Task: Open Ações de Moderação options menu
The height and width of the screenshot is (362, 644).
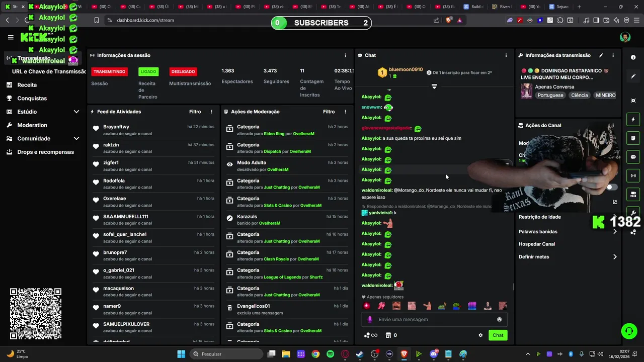Action: pyautogui.click(x=345, y=112)
